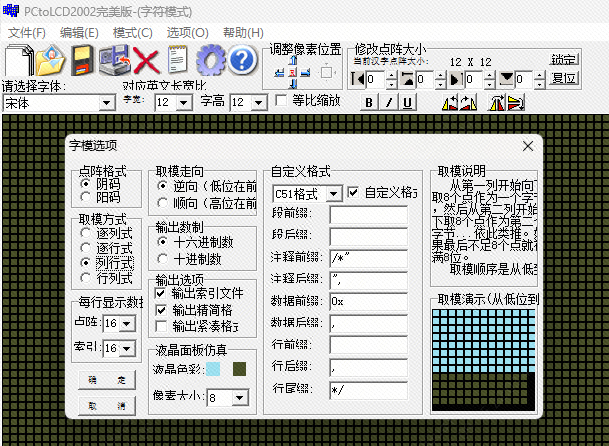The height and width of the screenshot is (446, 609).
Task: Open the 像素大小 8 dropdown
Action: pos(240,397)
